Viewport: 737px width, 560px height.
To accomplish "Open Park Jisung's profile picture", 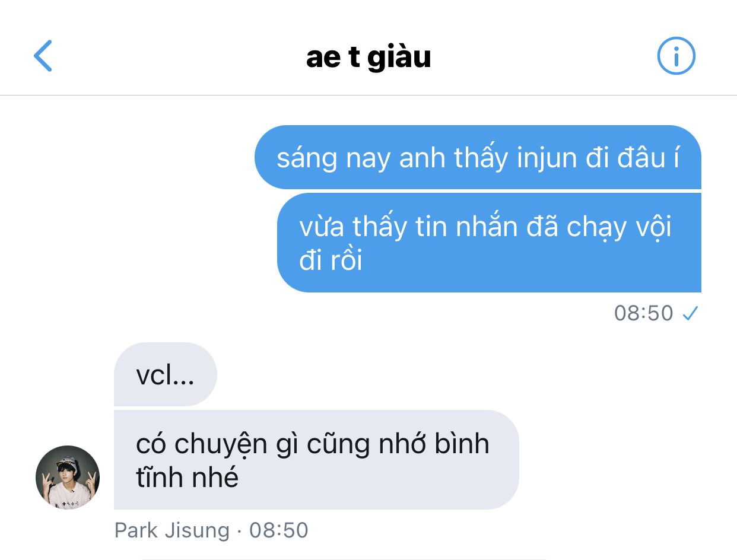I will pyautogui.click(x=68, y=478).
